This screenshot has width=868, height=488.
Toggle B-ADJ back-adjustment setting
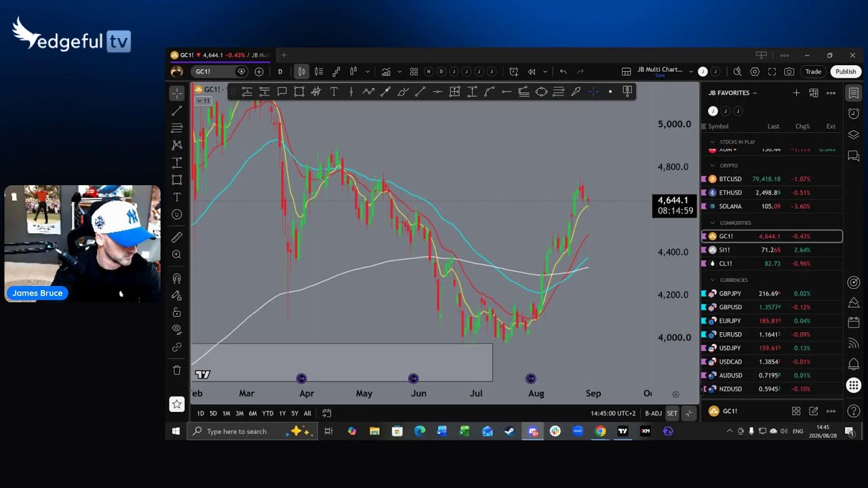click(653, 413)
